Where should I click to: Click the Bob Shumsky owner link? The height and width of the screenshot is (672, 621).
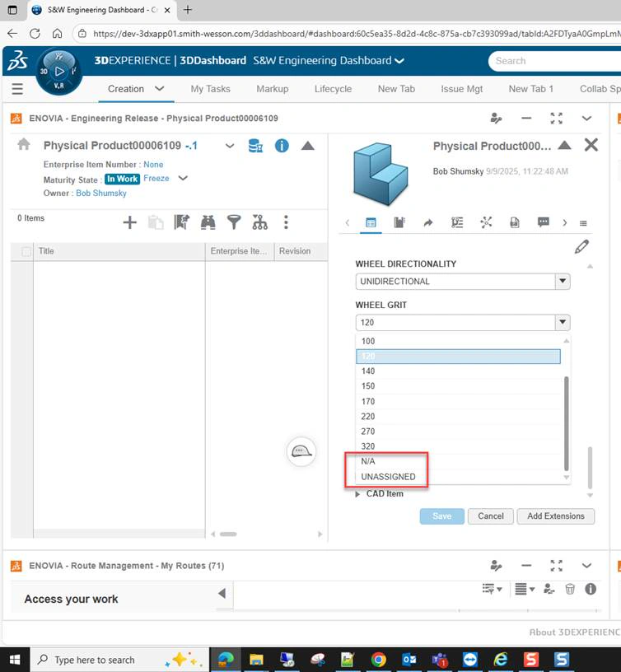tap(101, 194)
